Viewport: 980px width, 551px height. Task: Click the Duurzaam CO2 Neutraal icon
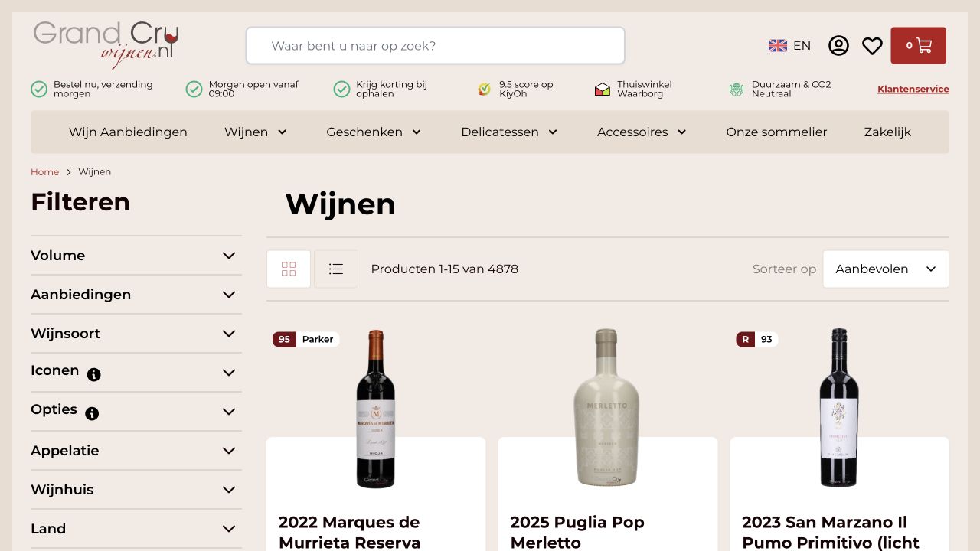[x=737, y=90]
